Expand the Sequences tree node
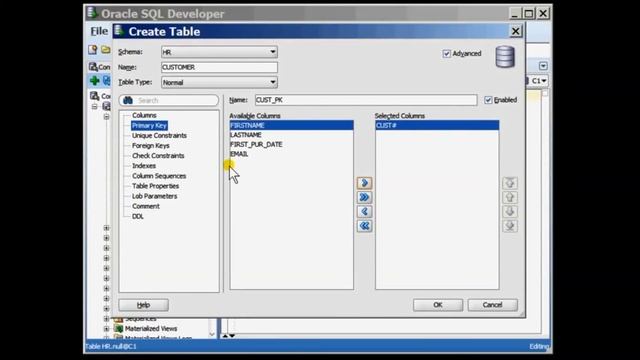Image resolution: width=640 pixels, height=360 pixels. click(x=107, y=319)
